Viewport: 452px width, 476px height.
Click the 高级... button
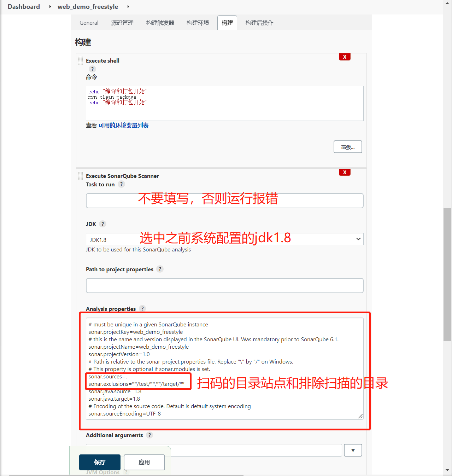[x=348, y=147]
